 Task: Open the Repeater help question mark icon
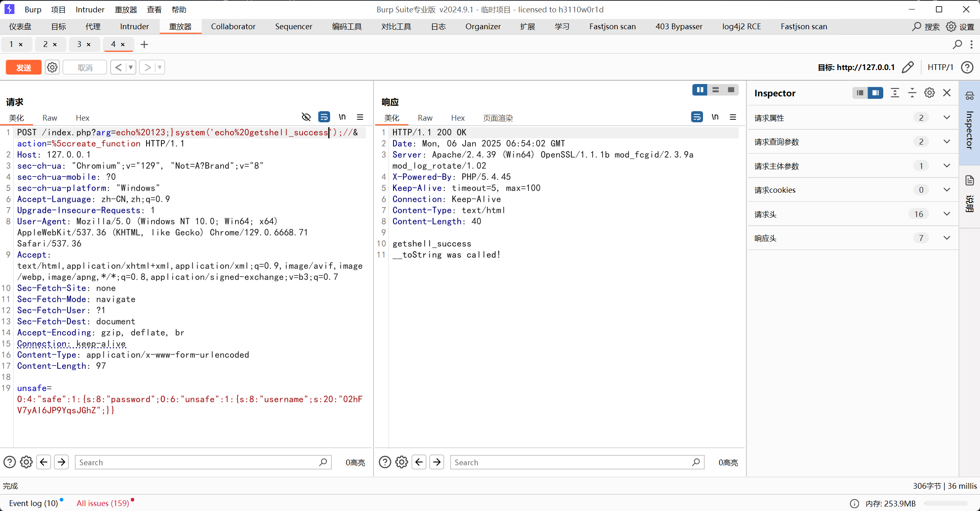967,67
